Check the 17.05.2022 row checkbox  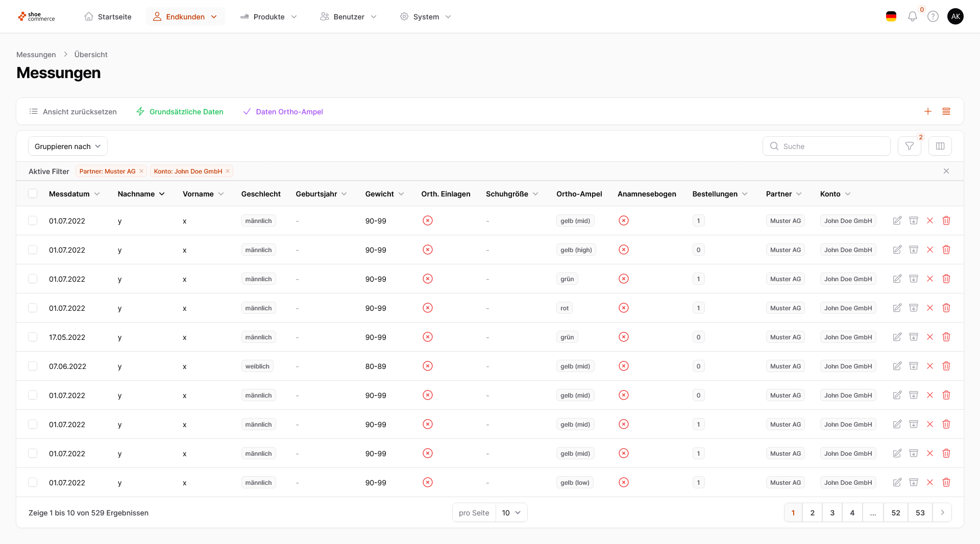[33, 337]
